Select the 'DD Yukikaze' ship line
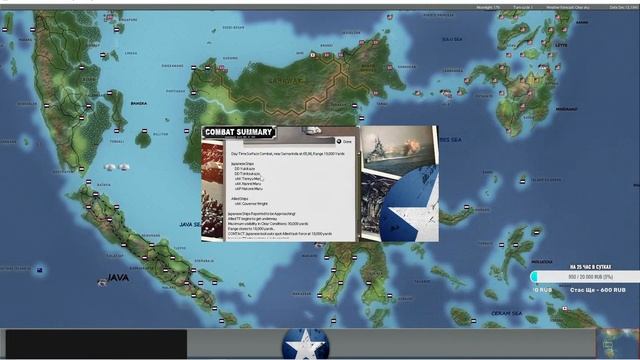The height and width of the screenshot is (360, 640). click(245, 169)
